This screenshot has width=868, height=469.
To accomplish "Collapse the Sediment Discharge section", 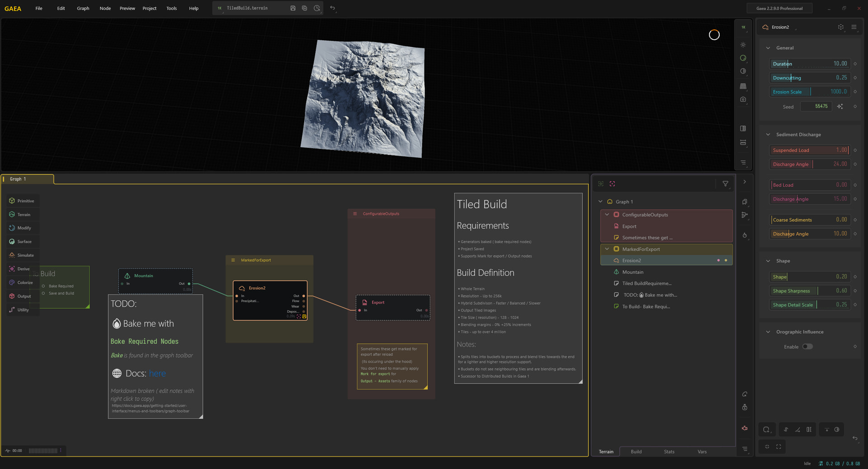I will pyautogui.click(x=768, y=135).
